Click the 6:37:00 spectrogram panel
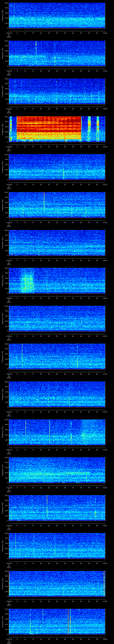114x644 pixels. point(57,243)
